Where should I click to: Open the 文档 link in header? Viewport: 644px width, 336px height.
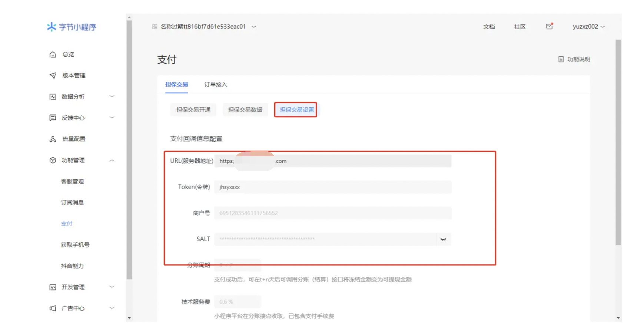pyautogui.click(x=489, y=27)
